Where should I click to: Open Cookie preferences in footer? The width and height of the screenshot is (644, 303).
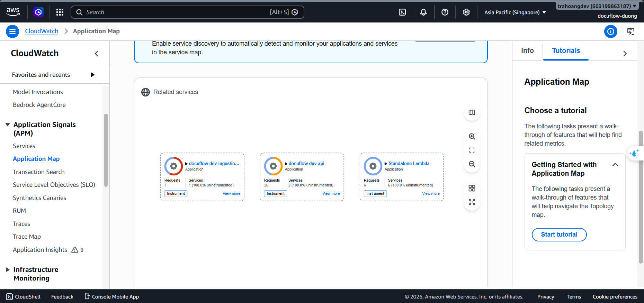(615, 297)
